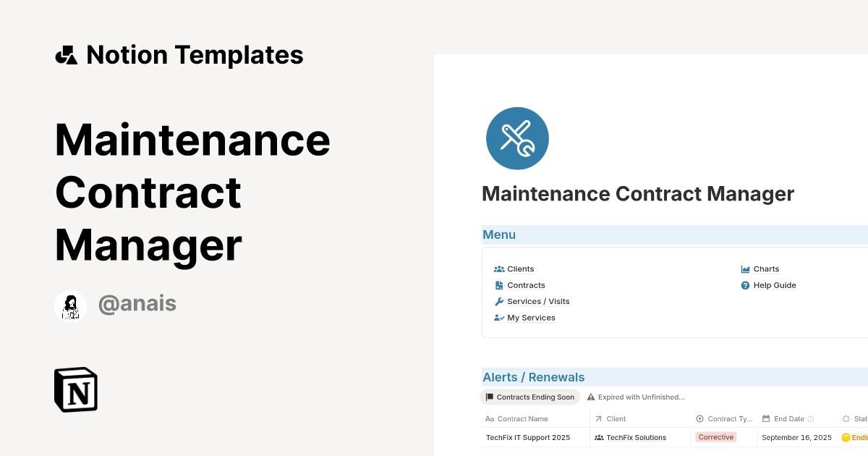868x456 pixels.
Task: Select the Charts graph icon
Action: click(744, 269)
